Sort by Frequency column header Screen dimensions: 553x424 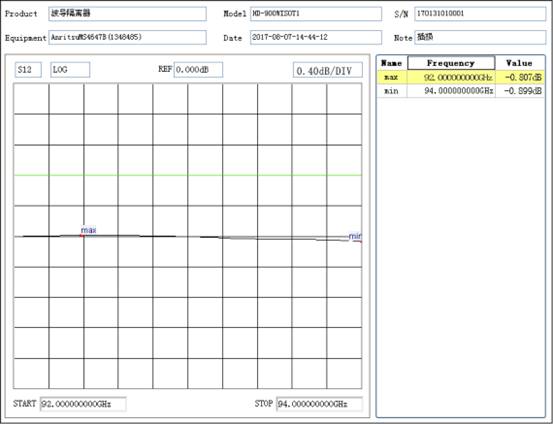coord(451,63)
